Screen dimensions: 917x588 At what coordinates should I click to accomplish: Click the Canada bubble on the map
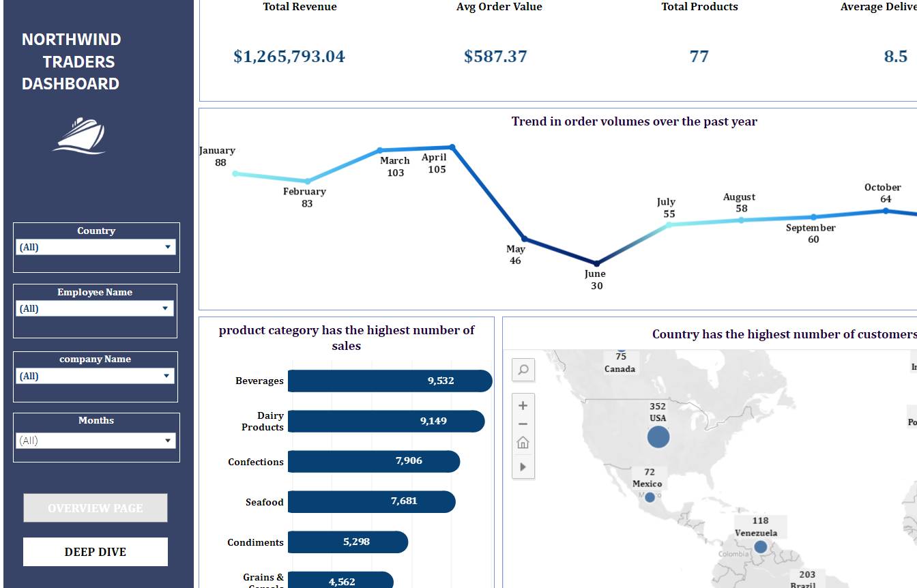pyautogui.click(x=621, y=349)
